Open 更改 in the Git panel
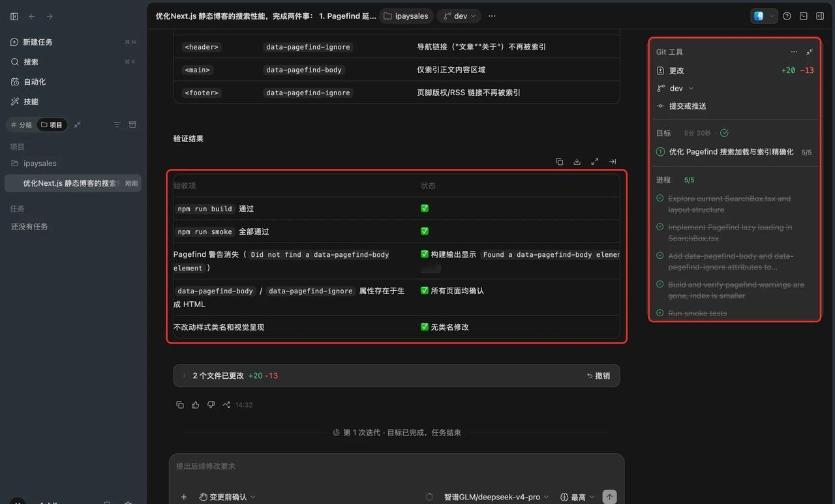The image size is (835, 504). coord(735,70)
